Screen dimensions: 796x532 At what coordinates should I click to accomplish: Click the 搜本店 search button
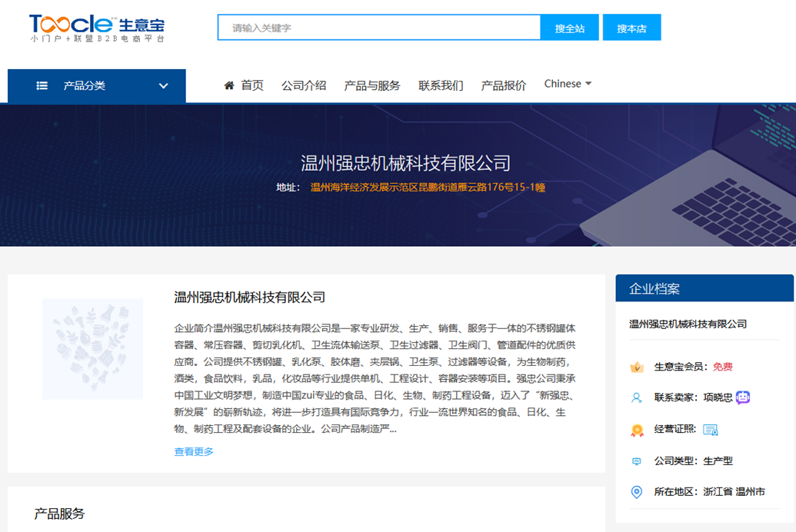coord(631,28)
